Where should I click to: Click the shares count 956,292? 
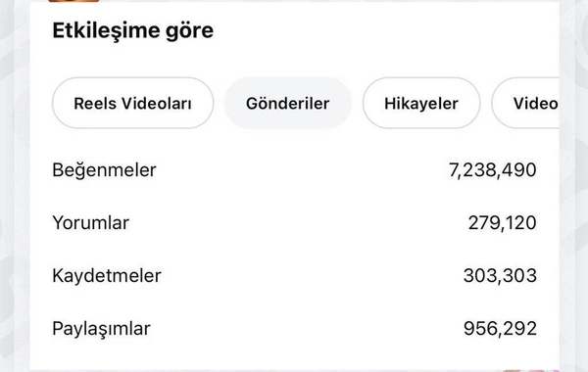click(x=500, y=329)
